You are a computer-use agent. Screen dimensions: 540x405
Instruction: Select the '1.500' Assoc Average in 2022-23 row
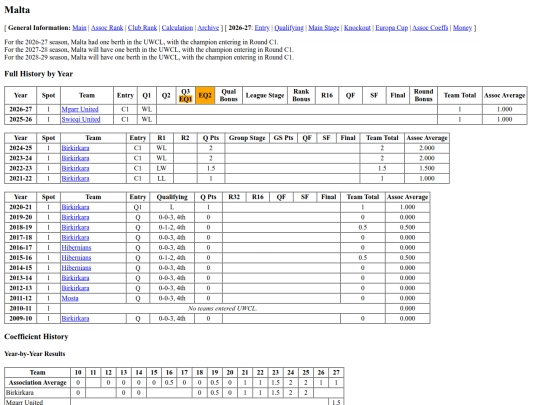coord(427,168)
